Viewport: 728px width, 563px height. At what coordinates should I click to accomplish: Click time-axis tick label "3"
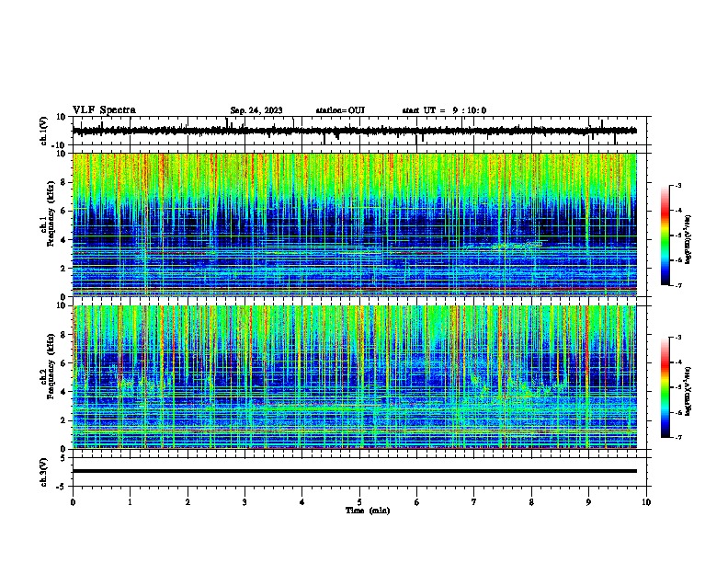pos(245,502)
